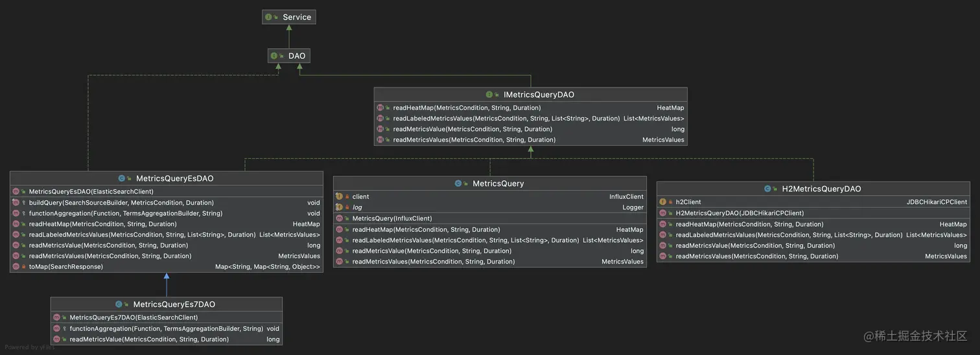Click method icon of toMap in MetricsQueryEsDAO

click(x=16, y=266)
